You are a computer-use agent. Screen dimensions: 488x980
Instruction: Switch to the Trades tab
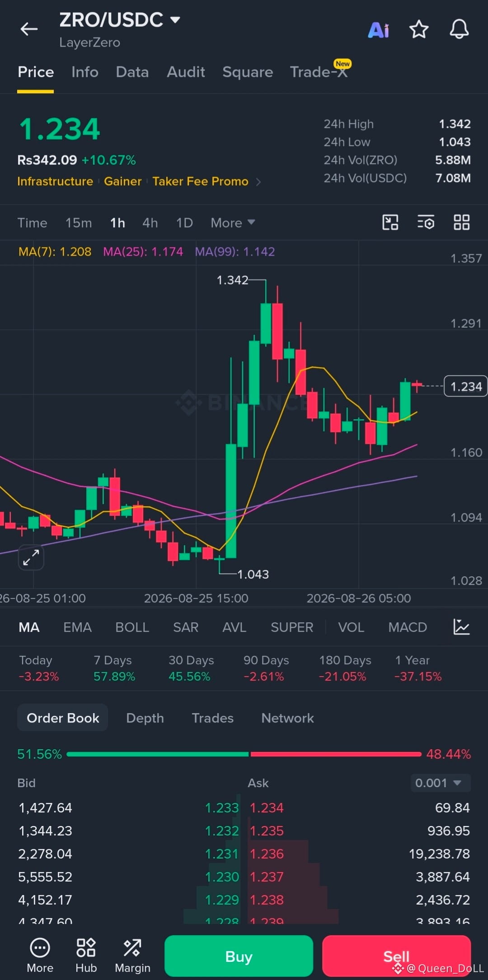pyautogui.click(x=213, y=718)
